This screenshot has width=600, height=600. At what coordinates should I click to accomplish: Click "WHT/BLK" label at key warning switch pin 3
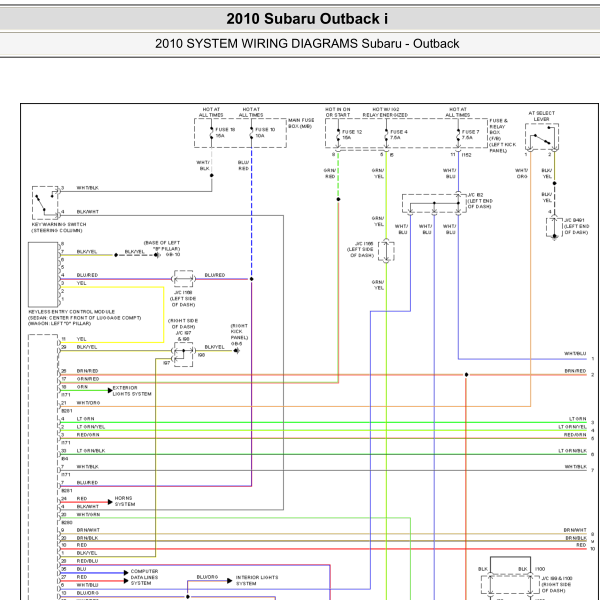click(88, 188)
